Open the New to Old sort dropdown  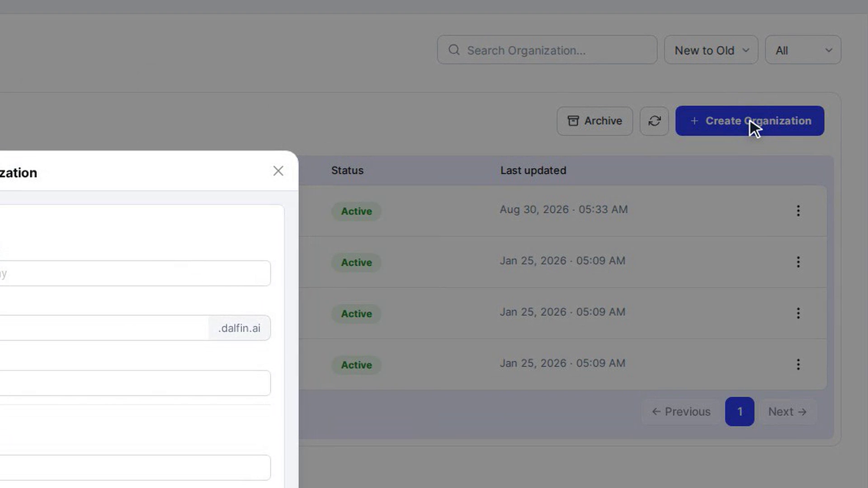pyautogui.click(x=711, y=50)
